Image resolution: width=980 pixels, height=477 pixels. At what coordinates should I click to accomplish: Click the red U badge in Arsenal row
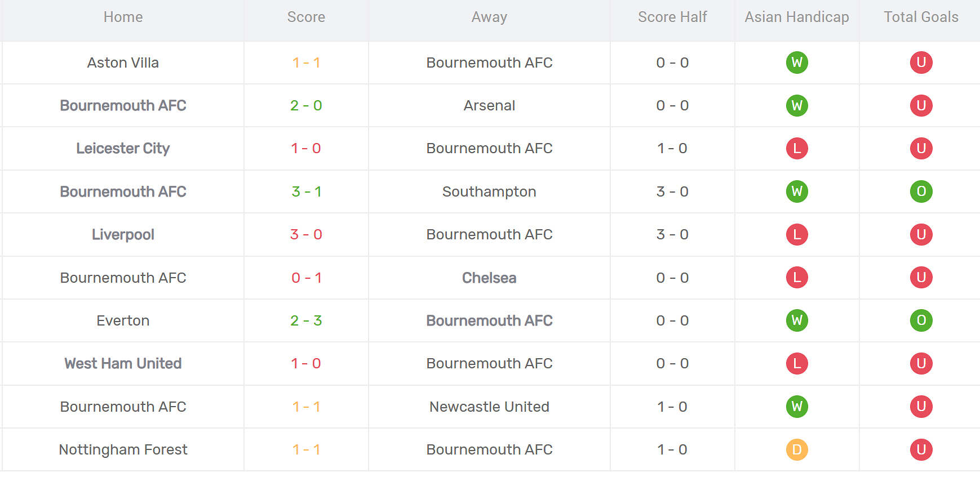point(921,105)
